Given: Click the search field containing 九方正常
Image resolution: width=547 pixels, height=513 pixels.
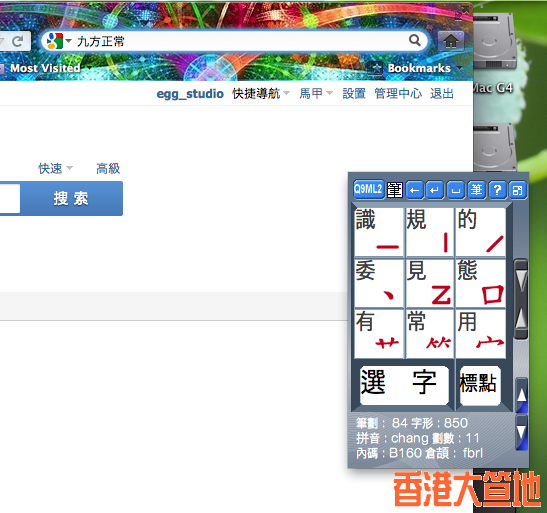Looking at the screenshot, I should (234, 41).
